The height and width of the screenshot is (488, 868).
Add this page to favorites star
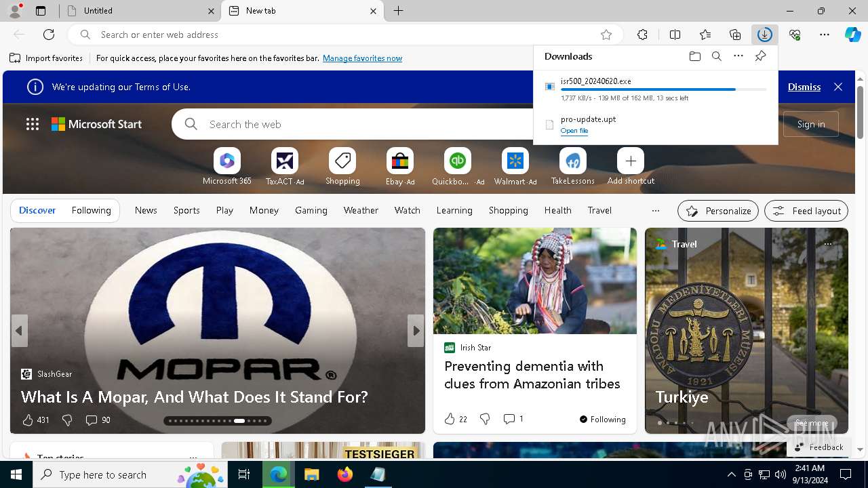[606, 35]
